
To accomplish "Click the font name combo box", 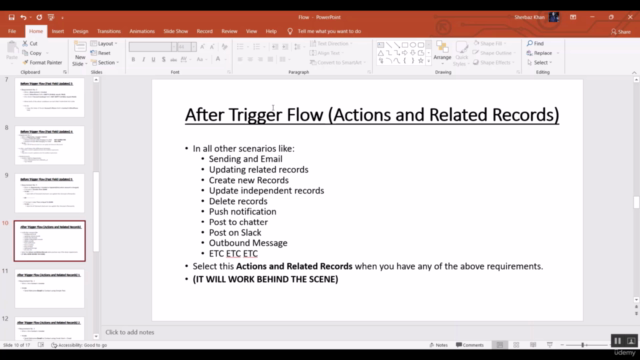I will (153, 47).
